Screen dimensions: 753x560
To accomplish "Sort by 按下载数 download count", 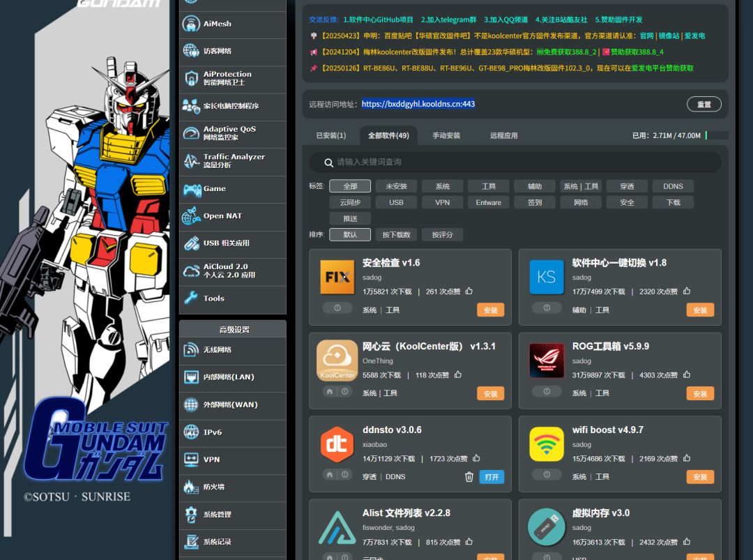I will (x=396, y=235).
